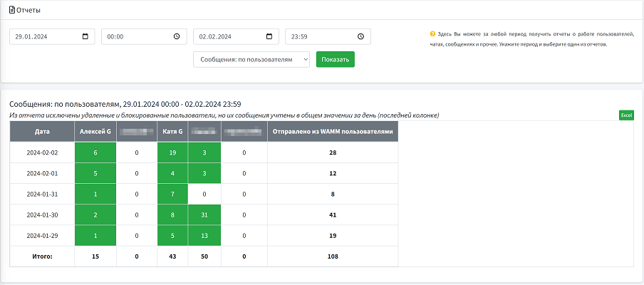644x285 pixels.
Task: Click daily total 28 for 2024-02-02
Action: coord(333,152)
